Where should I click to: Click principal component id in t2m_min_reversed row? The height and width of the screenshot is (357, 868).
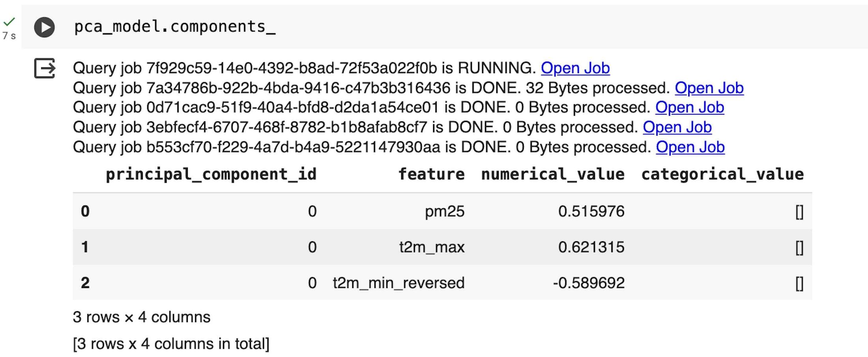tap(312, 283)
